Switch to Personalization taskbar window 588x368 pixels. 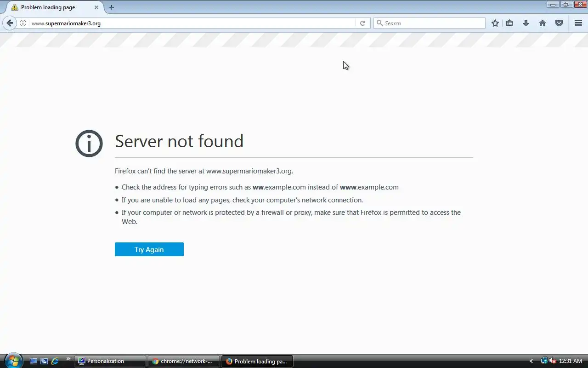tap(110, 361)
